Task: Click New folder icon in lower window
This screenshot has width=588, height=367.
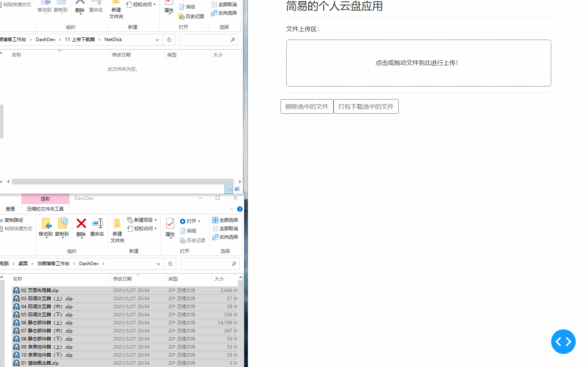Action: click(x=117, y=223)
